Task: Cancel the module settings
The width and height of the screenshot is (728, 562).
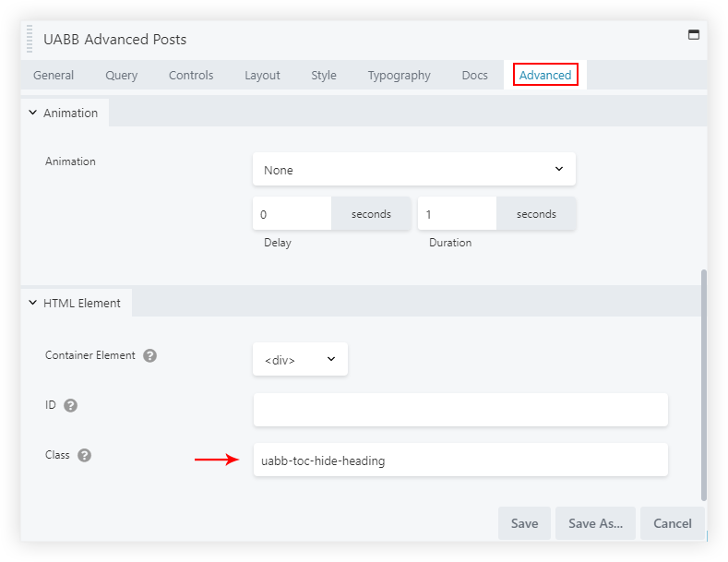Action: pos(672,523)
